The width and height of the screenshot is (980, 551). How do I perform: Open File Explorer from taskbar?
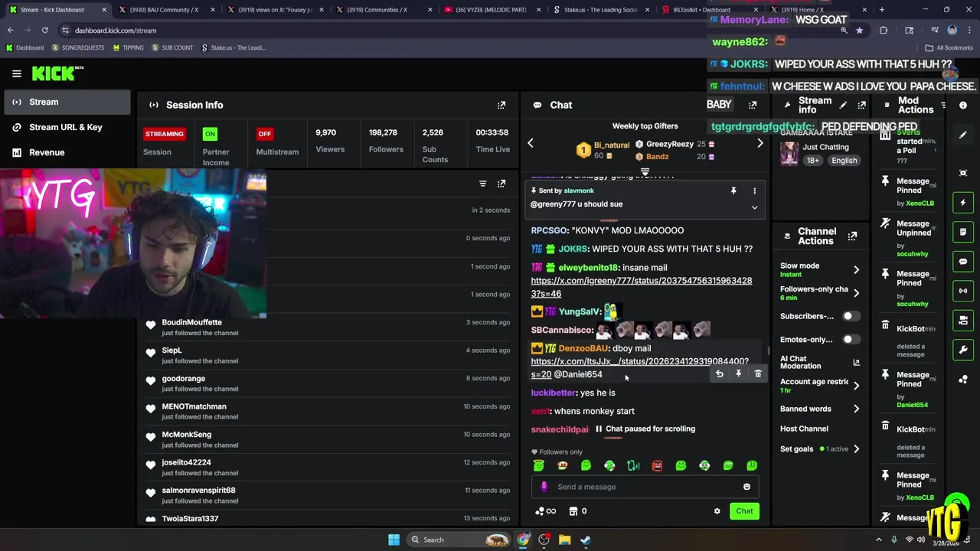[564, 540]
